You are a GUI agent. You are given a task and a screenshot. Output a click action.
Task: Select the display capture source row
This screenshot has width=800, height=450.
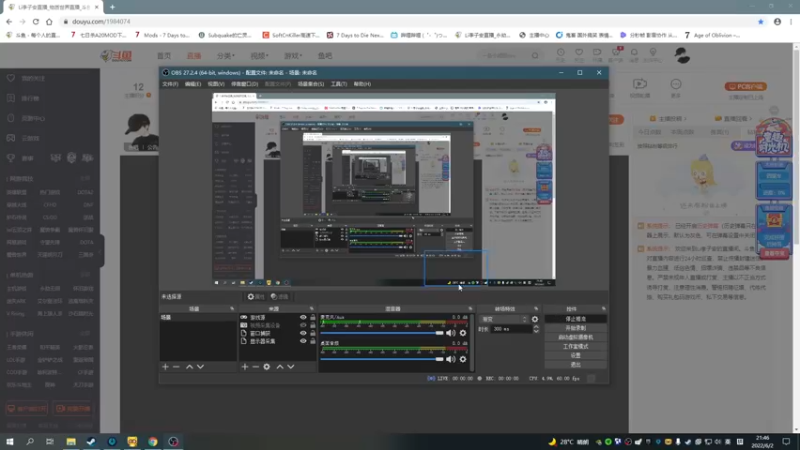click(278, 341)
